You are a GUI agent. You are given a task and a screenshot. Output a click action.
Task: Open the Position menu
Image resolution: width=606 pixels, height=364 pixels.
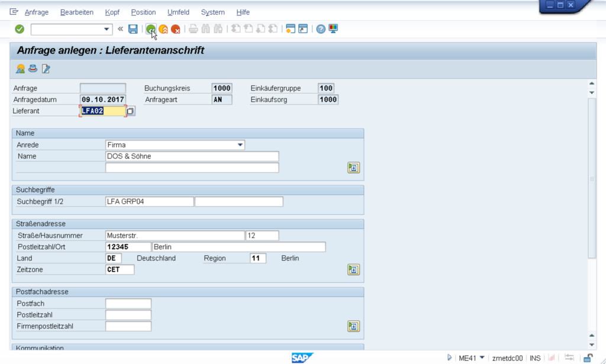coord(143,12)
